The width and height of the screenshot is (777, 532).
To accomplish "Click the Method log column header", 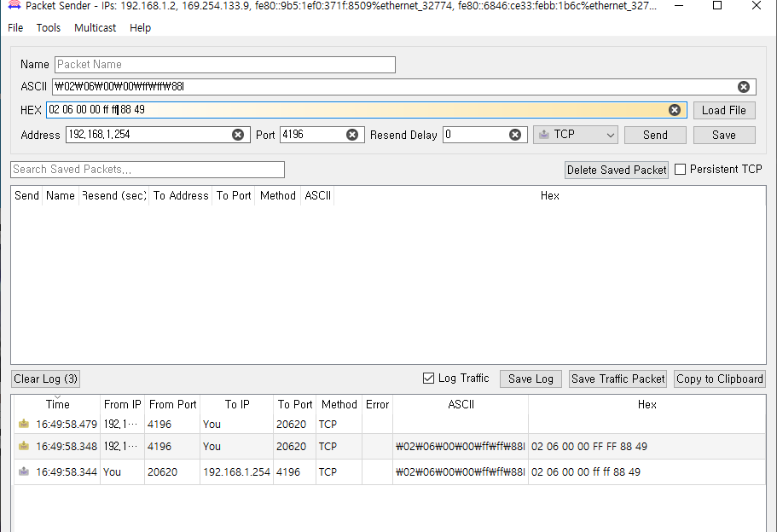I will tap(339, 404).
